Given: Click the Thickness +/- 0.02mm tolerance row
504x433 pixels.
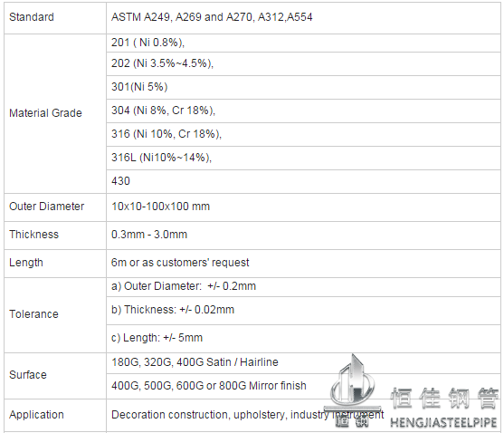Looking at the screenshot, I should tap(303, 310).
